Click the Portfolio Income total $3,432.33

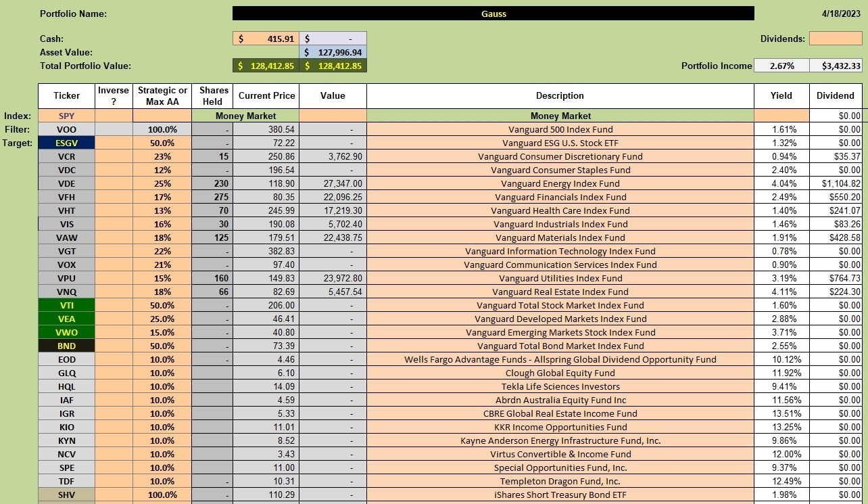click(836, 66)
